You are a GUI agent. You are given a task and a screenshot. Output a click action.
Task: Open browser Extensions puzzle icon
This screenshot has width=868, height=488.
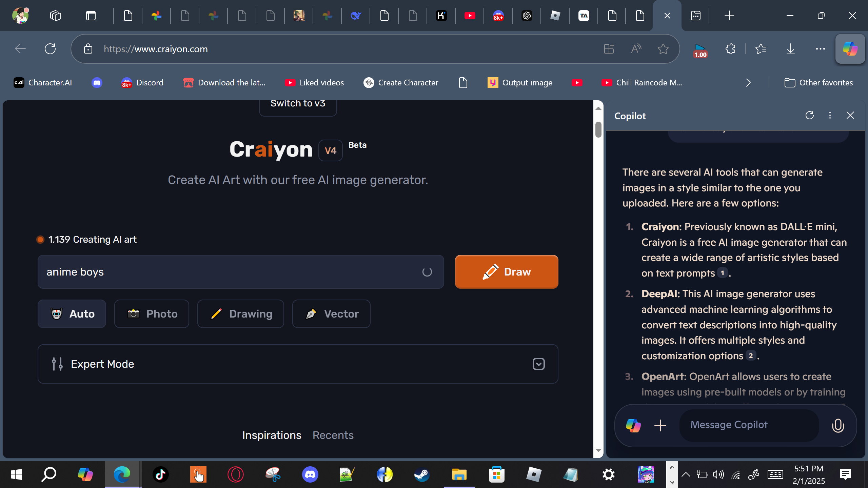click(730, 49)
